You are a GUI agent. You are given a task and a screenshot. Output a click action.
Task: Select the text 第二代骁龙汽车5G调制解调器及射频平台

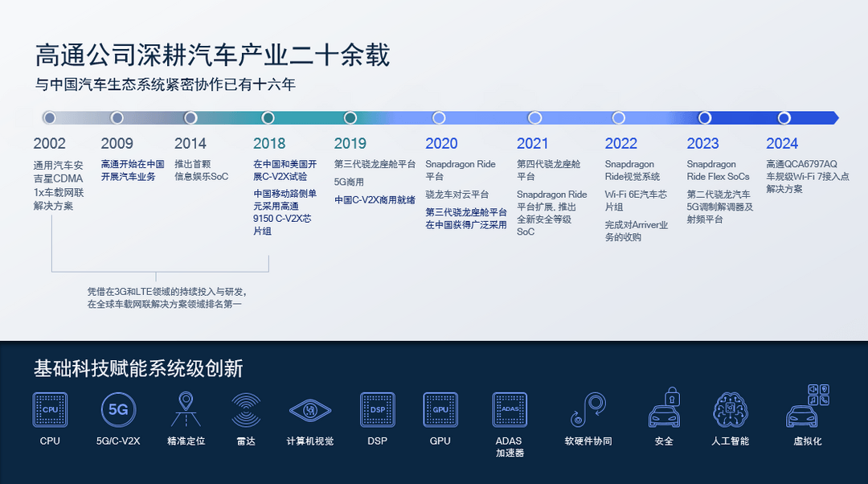click(719, 207)
